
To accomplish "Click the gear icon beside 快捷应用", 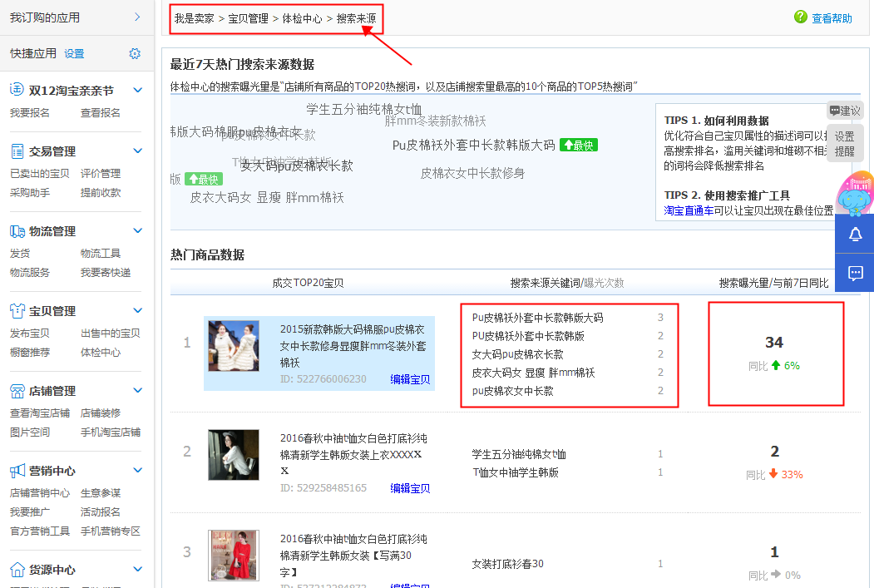I will 135,53.
